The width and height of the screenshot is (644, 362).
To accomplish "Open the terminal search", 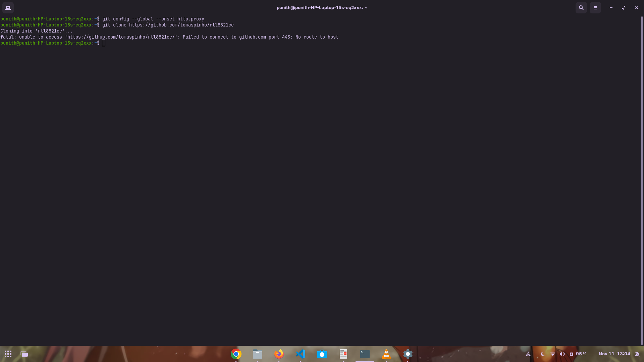I will tap(581, 7).
